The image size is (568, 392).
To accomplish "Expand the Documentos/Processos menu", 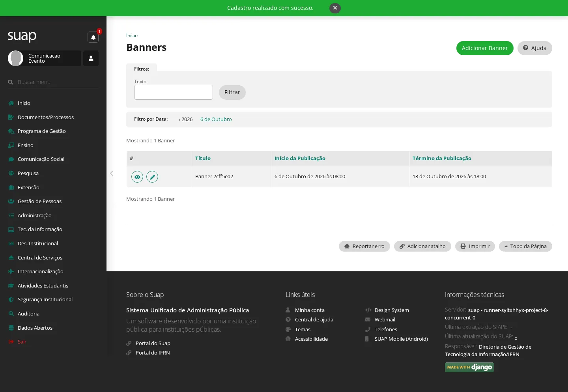I will 53,117.
